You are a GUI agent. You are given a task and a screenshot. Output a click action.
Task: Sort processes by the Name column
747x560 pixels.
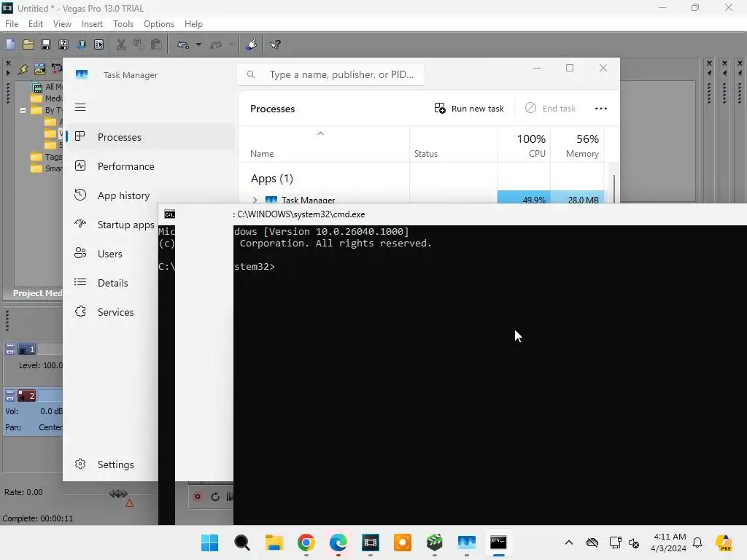(324, 145)
